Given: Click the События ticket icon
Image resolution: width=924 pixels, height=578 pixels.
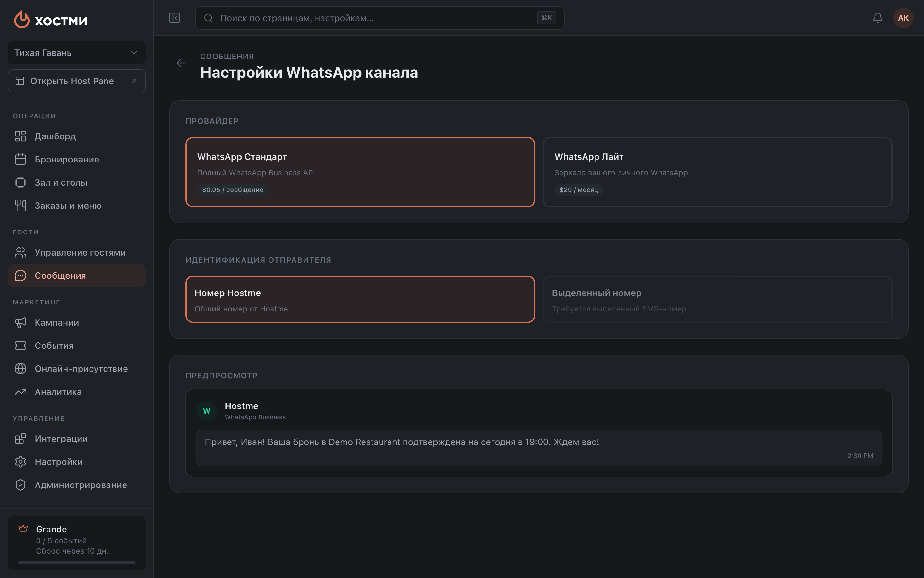Looking at the screenshot, I should tap(21, 346).
